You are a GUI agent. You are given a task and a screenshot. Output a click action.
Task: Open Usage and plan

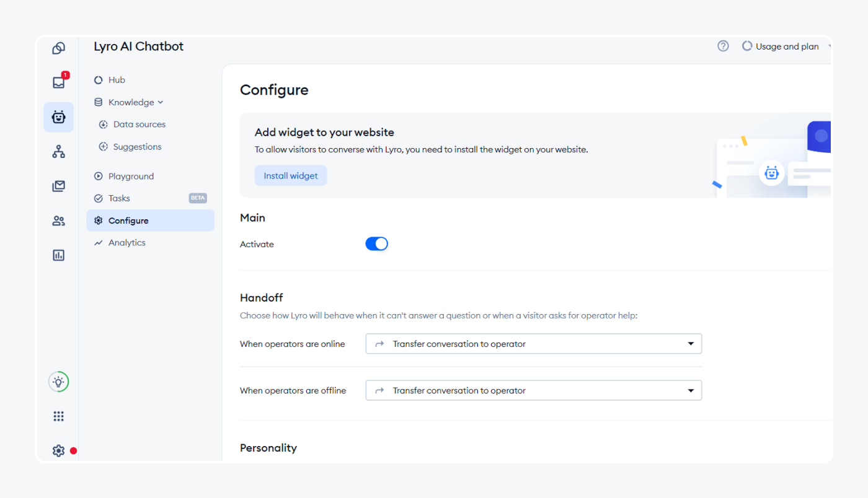(787, 46)
